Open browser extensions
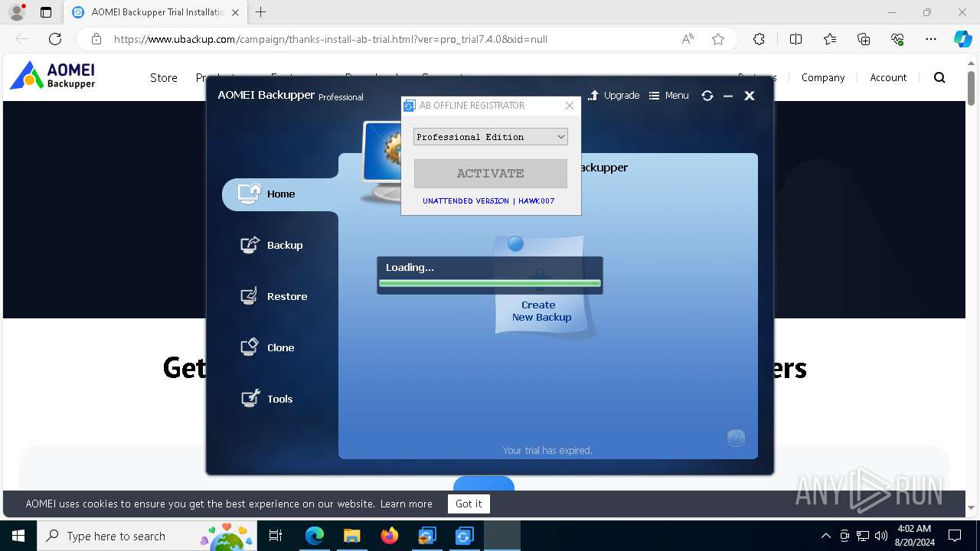 click(x=759, y=39)
